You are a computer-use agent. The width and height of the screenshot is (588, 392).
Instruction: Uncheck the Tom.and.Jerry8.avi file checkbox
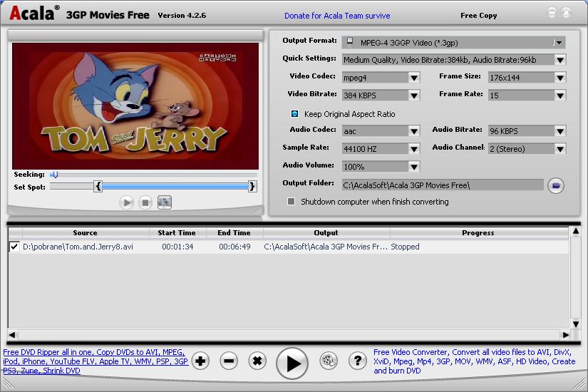[14, 247]
